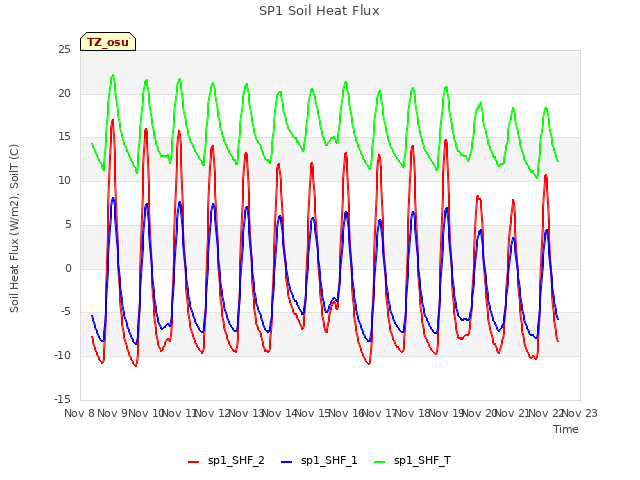
Task: Click the Nov 14 x-axis tick label
Action: [x=280, y=413]
